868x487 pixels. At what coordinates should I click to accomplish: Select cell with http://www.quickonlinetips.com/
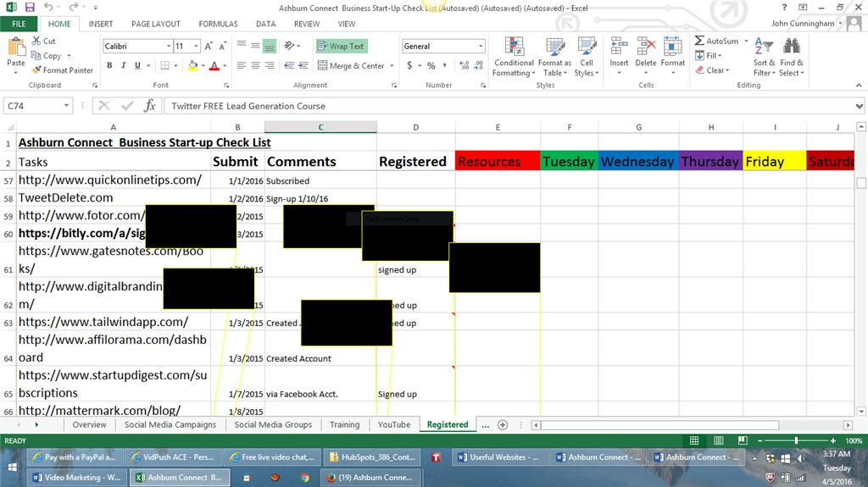pyautogui.click(x=113, y=180)
